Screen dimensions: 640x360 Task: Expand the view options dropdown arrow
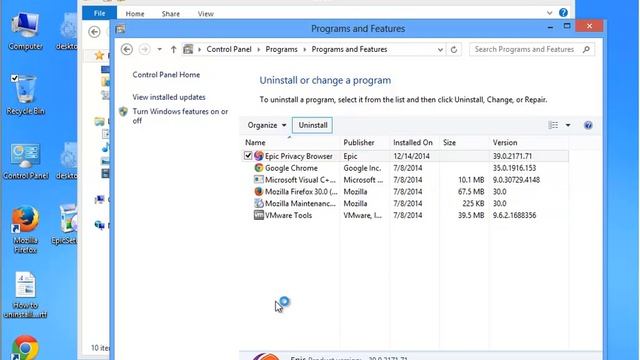point(568,125)
